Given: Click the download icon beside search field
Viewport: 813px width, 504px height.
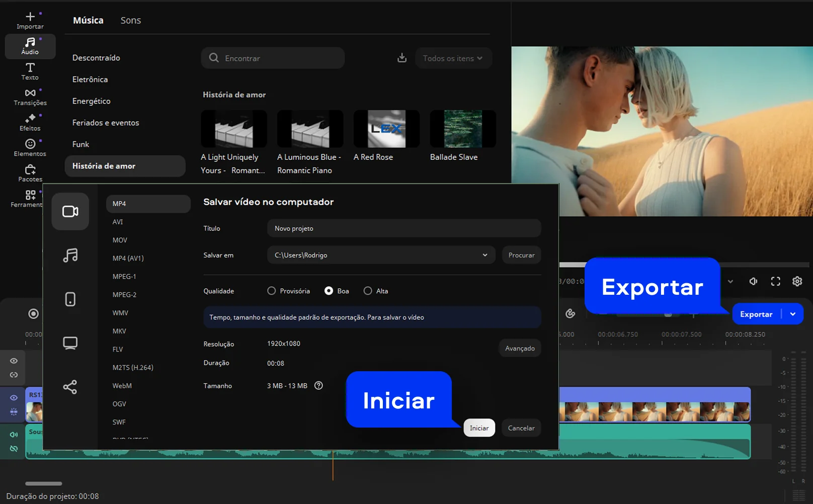Looking at the screenshot, I should tap(401, 58).
